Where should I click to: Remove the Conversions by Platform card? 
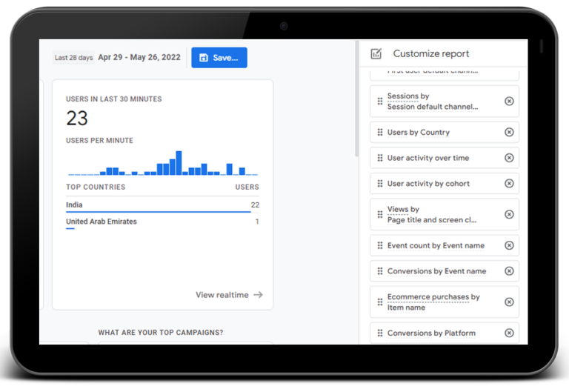509,333
